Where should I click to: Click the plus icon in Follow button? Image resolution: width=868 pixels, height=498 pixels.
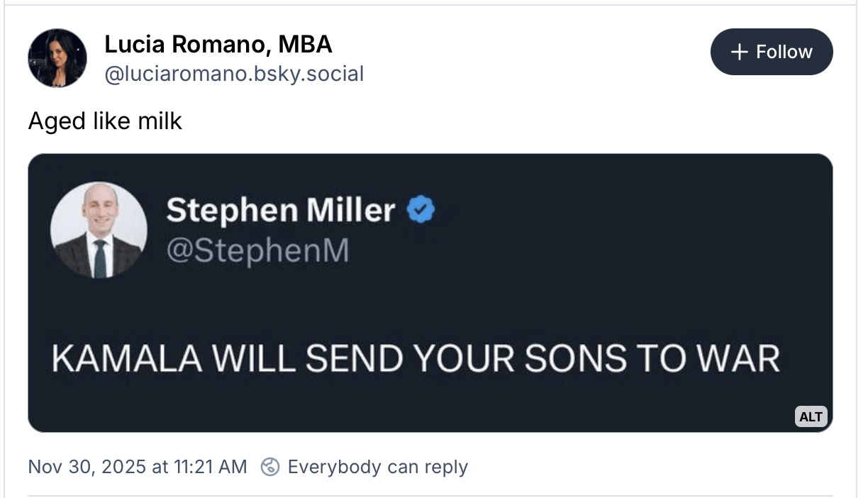[x=739, y=52]
